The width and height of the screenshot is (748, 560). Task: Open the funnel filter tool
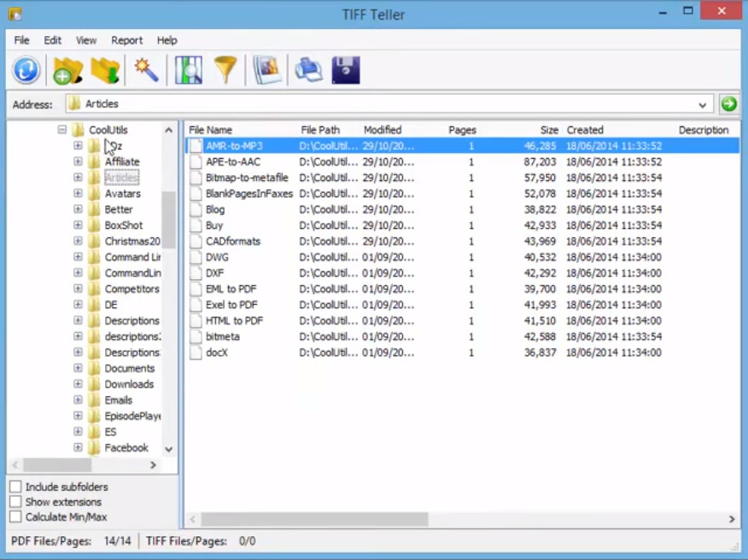pyautogui.click(x=225, y=70)
